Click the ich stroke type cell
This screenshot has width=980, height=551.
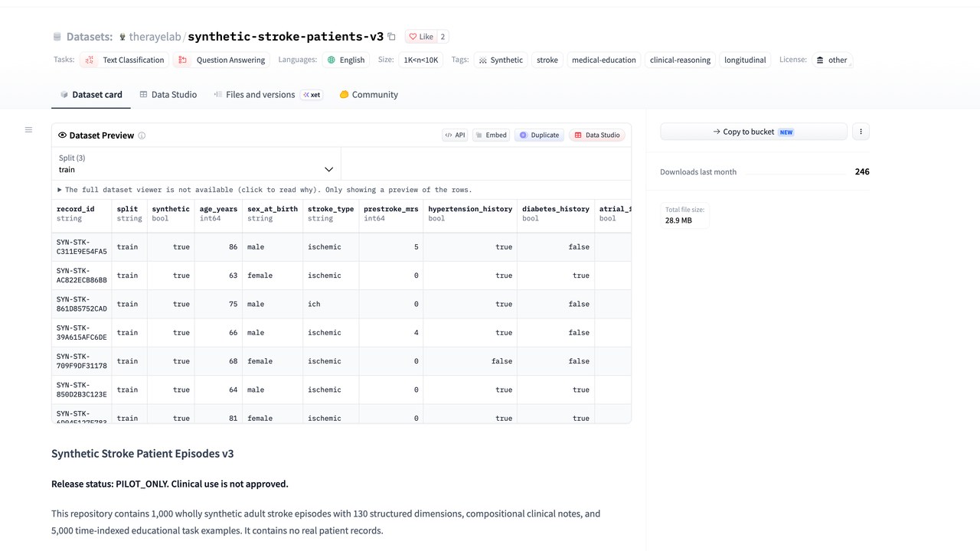tap(331, 304)
